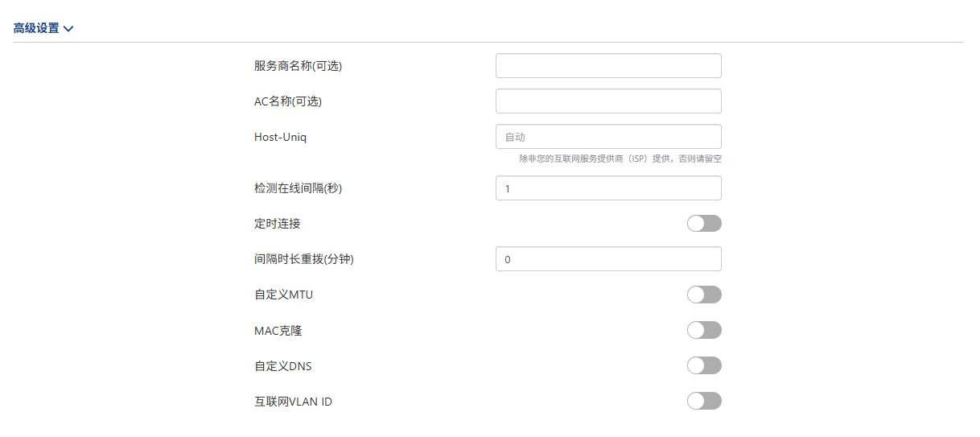The height and width of the screenshot is (437, 980).
Task: Click the 服务商名称(可选) label text
Action: [298, 66]
